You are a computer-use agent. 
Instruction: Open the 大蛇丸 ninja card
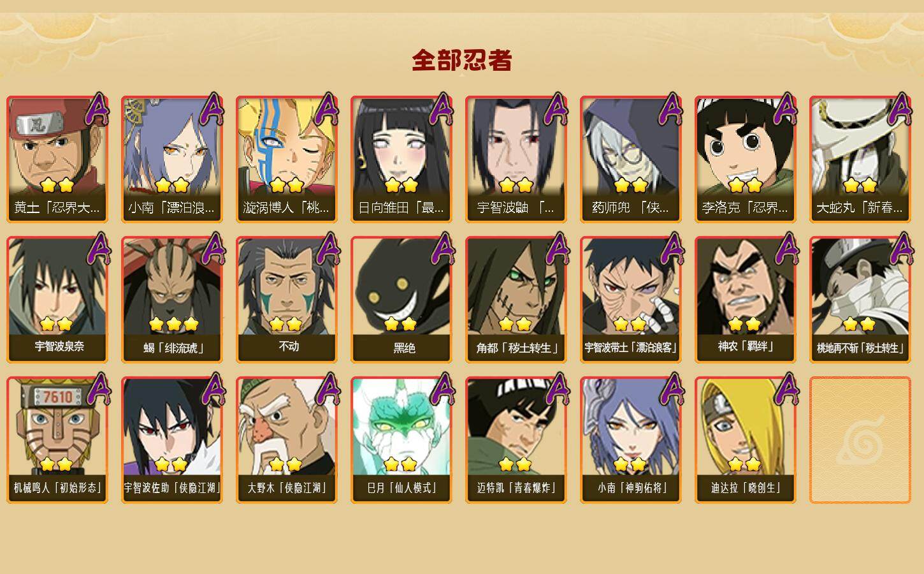click(860, 159)
